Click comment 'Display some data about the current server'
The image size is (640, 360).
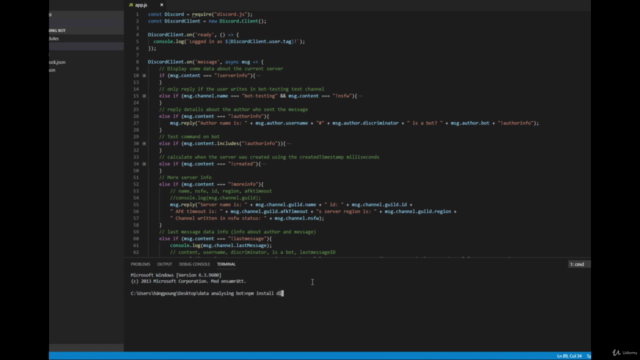(x=221, y=69)
